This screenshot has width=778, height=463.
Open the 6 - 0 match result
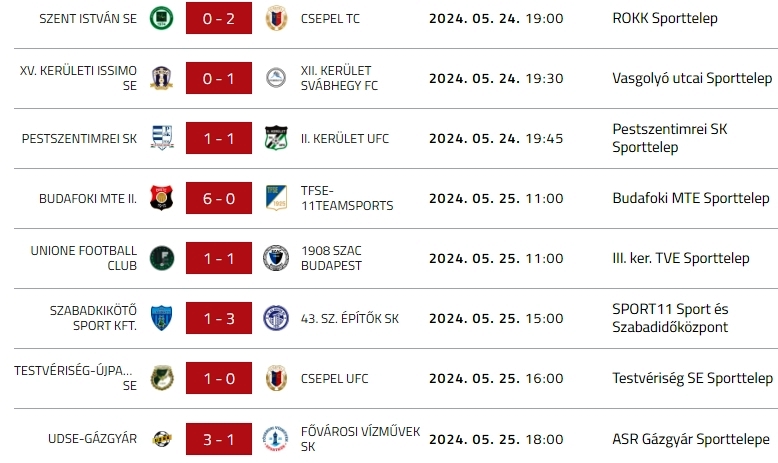pyautogui.click(x=219, y=198)
